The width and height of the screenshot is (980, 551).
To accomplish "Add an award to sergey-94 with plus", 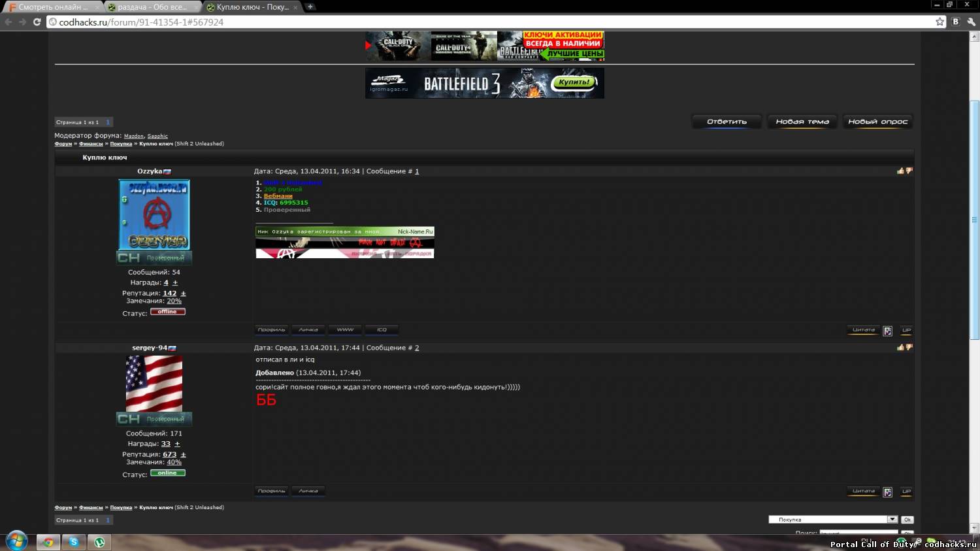I will point(177,444).
